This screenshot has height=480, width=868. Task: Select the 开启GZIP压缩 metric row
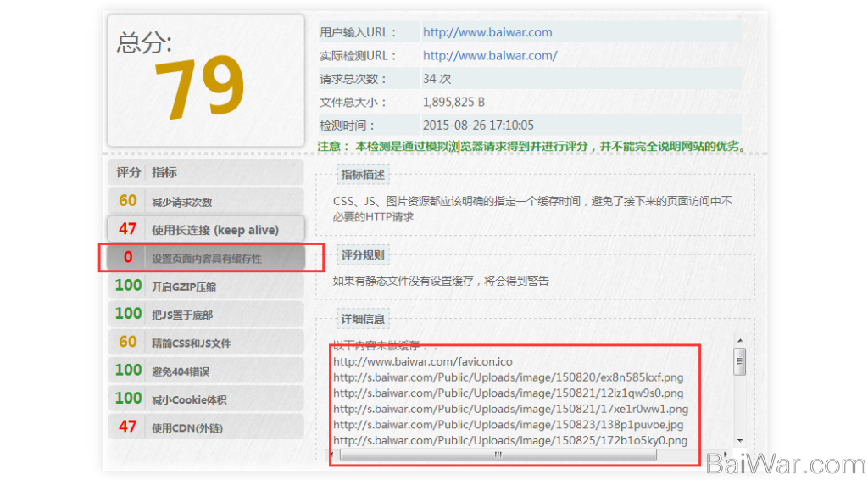[206, 286]
